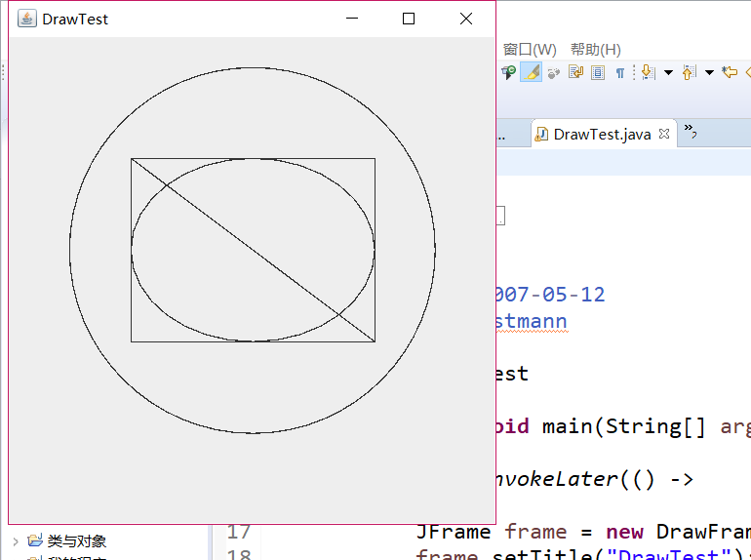Viewport: 751px width, 560px height.
Task: Open the 窗口(W) menu in Eclipse
Action: click(530, 50)
